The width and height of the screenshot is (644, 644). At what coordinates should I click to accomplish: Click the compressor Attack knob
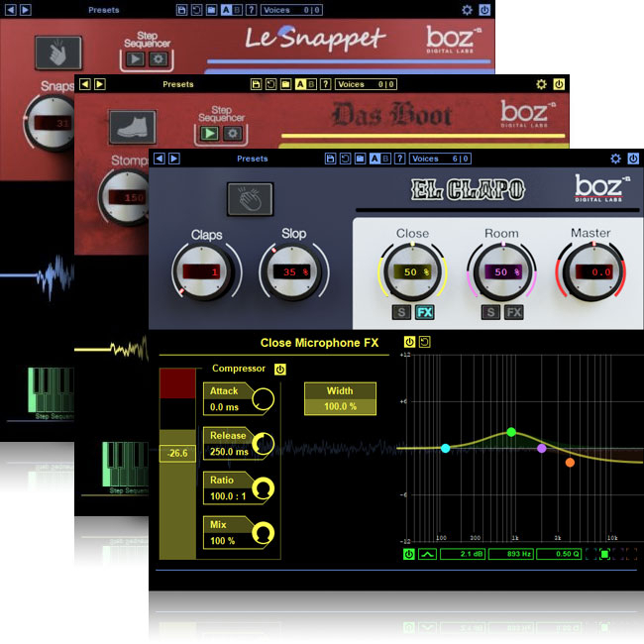pyautogui.click(x=263, y=399)
